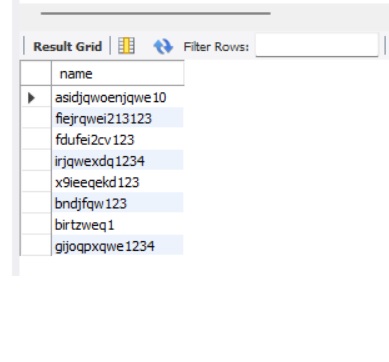This screenshot has height=362, width=389.
Task: Select cell x9ieeqekd123
Action: tap(118, 182)
